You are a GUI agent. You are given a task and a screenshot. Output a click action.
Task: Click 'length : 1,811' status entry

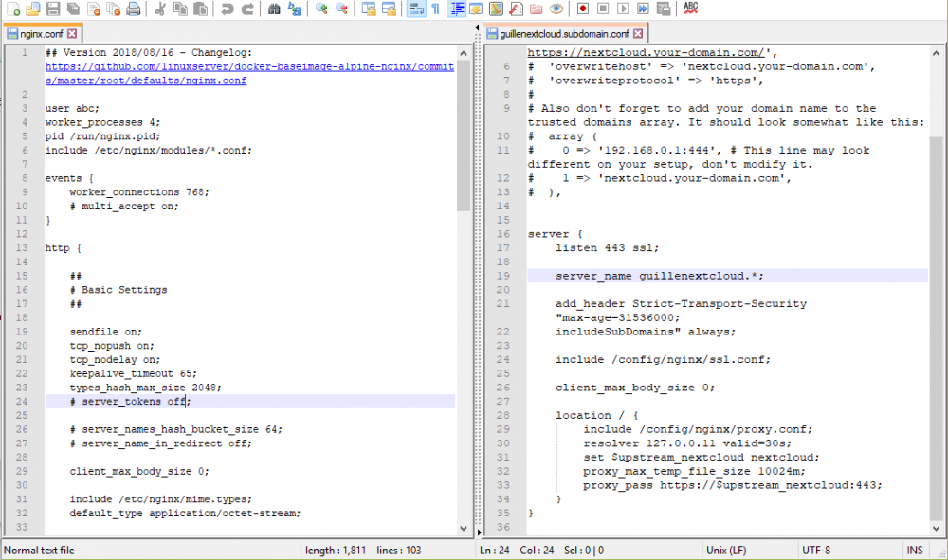336,551
